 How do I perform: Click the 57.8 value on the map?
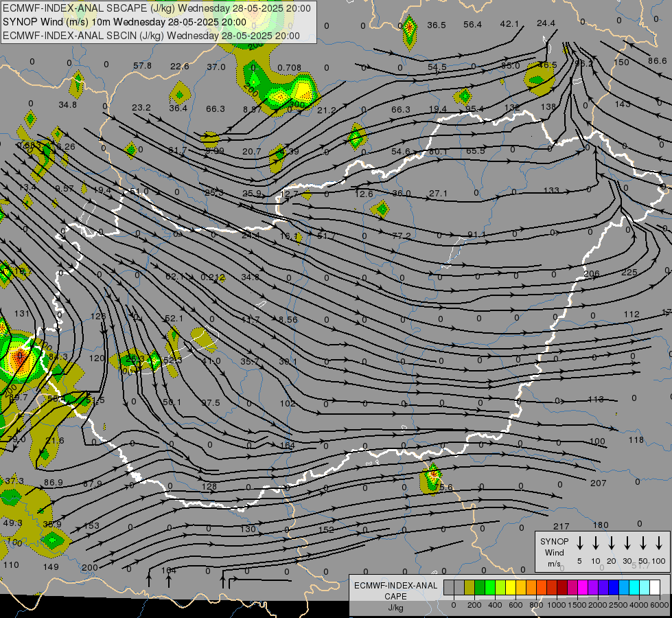point(142,66)
